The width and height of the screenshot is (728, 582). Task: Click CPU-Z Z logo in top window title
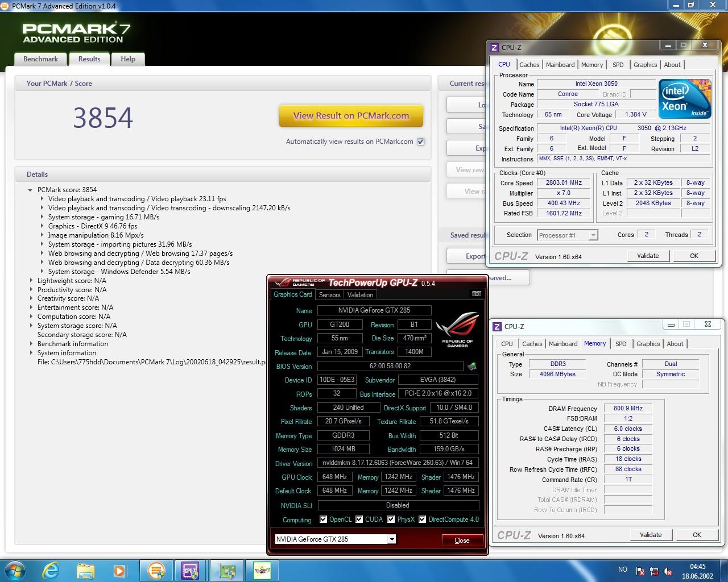(494, 48)
